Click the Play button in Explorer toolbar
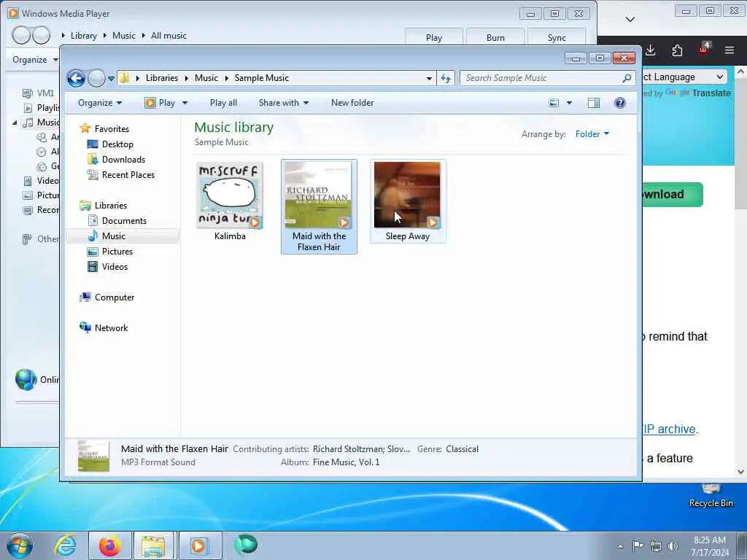747x560 pixels. pos(160,103)
